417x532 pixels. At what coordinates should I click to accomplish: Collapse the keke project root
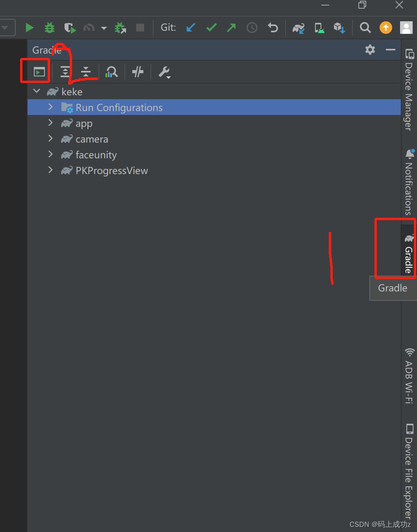pos(36,91)
